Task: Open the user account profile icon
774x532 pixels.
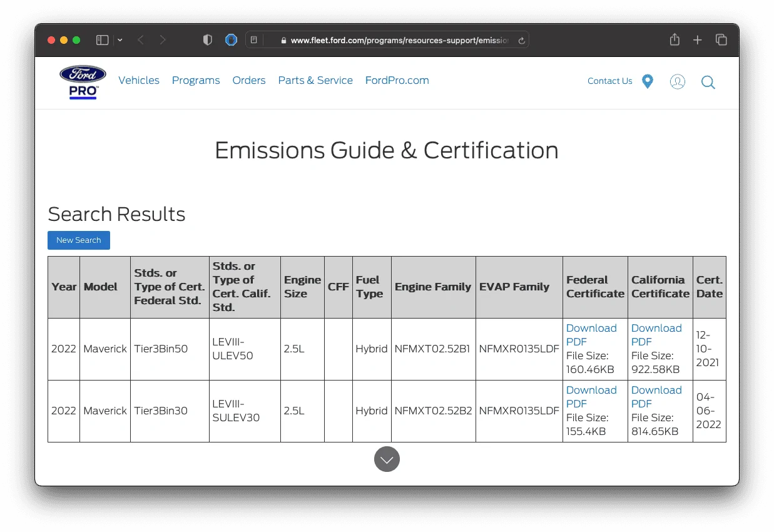Action: (678, 81)
